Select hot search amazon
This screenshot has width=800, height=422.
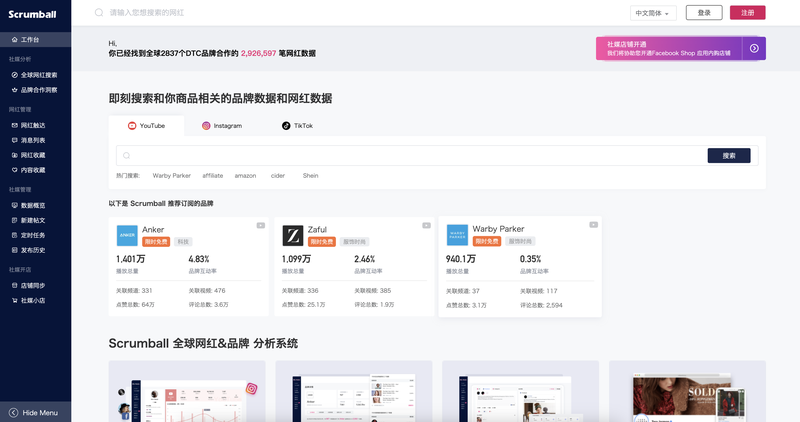[245, 176]
